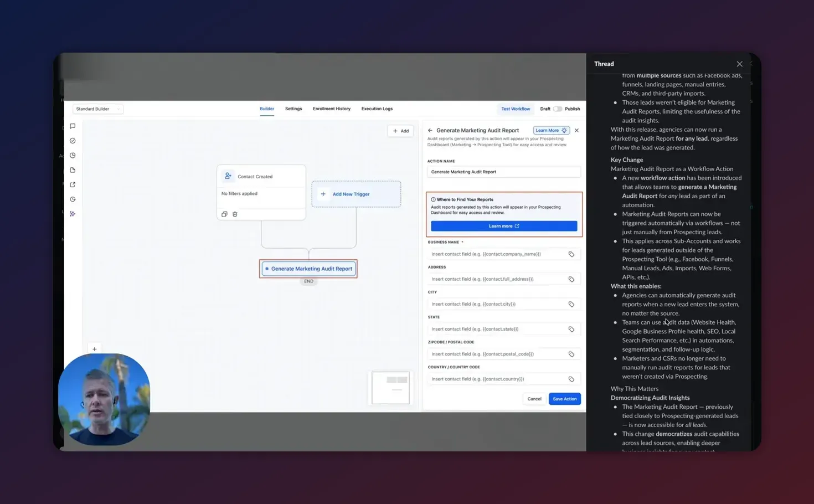Delete the Contact Created trigger
814x504 pixels.
(235, 214)
